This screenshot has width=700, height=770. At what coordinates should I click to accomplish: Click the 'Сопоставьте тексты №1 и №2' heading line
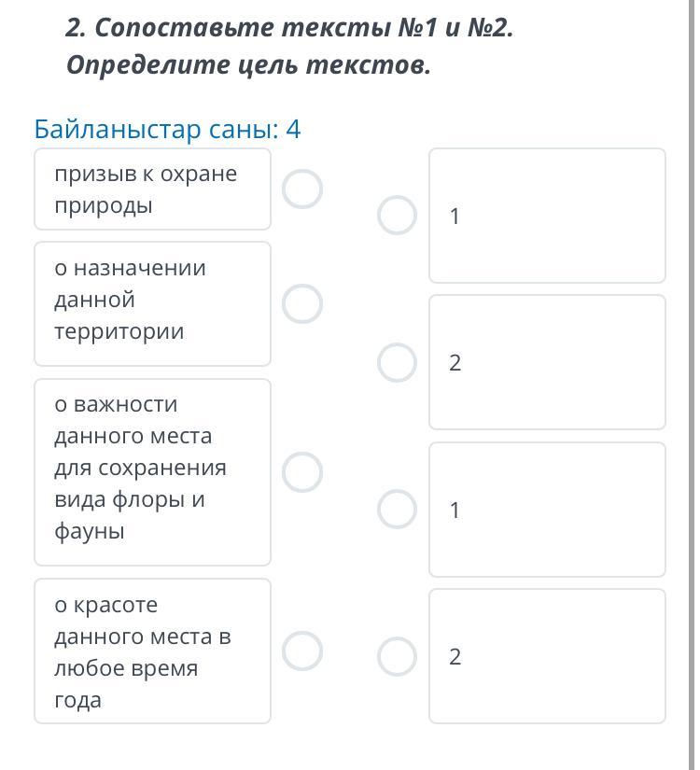pos(289,28)
